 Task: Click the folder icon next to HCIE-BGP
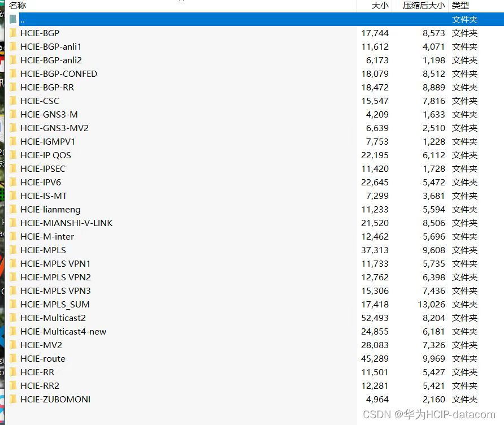click(13, 33)
